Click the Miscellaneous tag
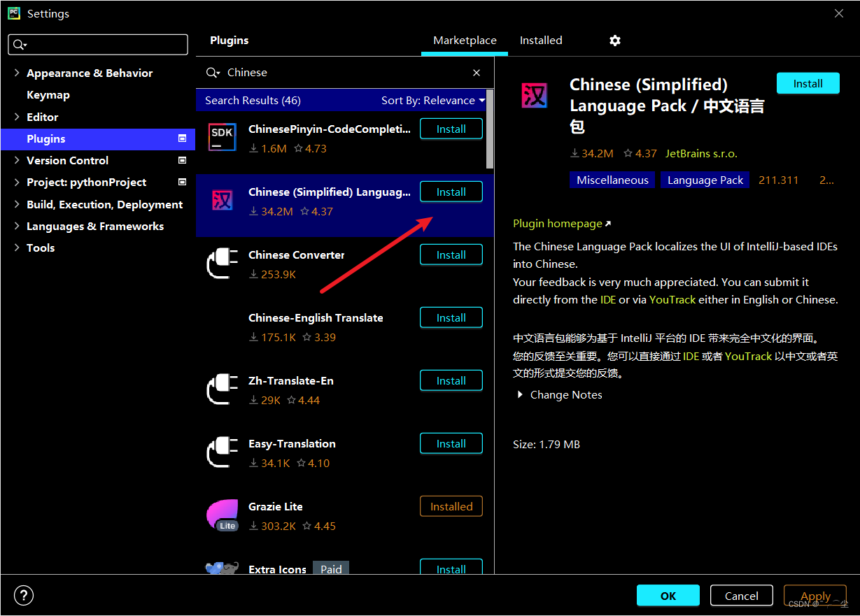The image size is (860, 616). pos(612,180)
